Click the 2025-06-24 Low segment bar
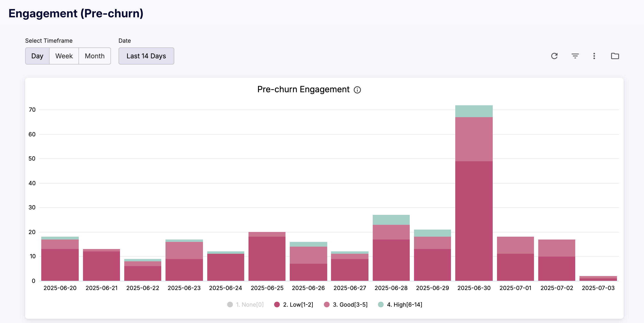This screenshot has height=323, width=644. pyautogui.click(x=225, y=267)
